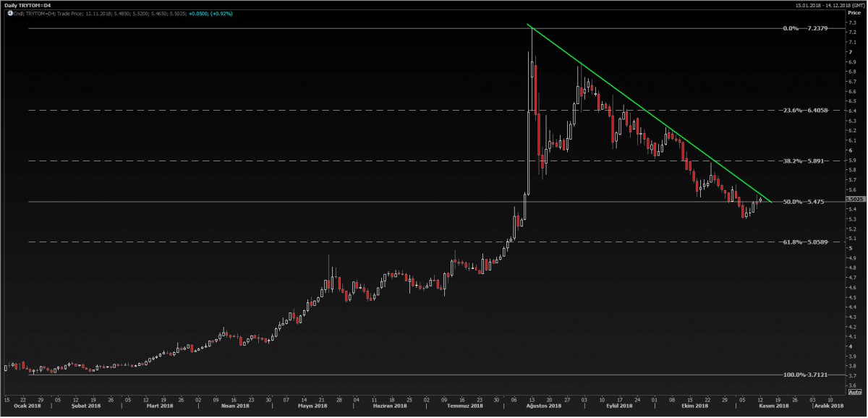Select the Daily TRYTOM=D4 chart title

(x=27, y=5)
